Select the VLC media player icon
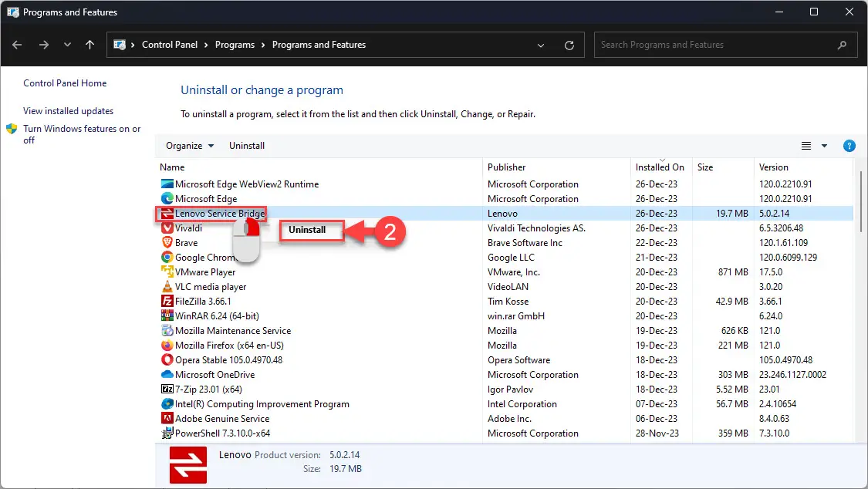868x489 pixels. [167, 287]
